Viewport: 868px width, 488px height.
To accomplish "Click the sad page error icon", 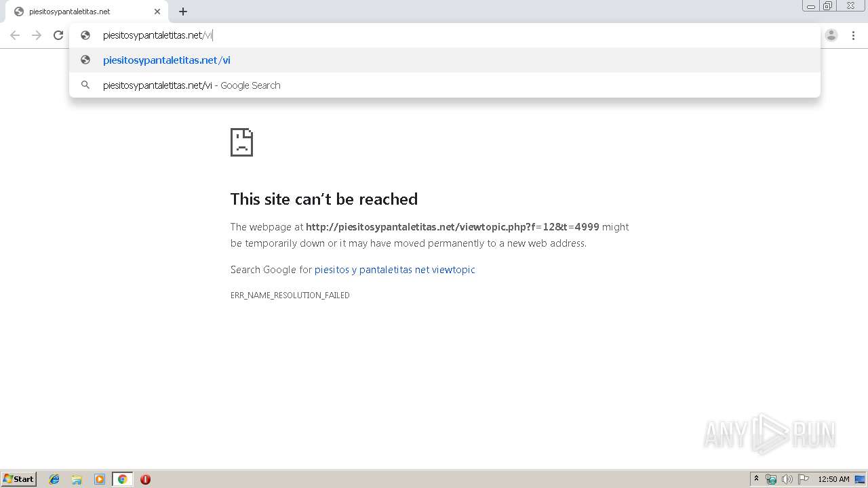I will point(241,142).
